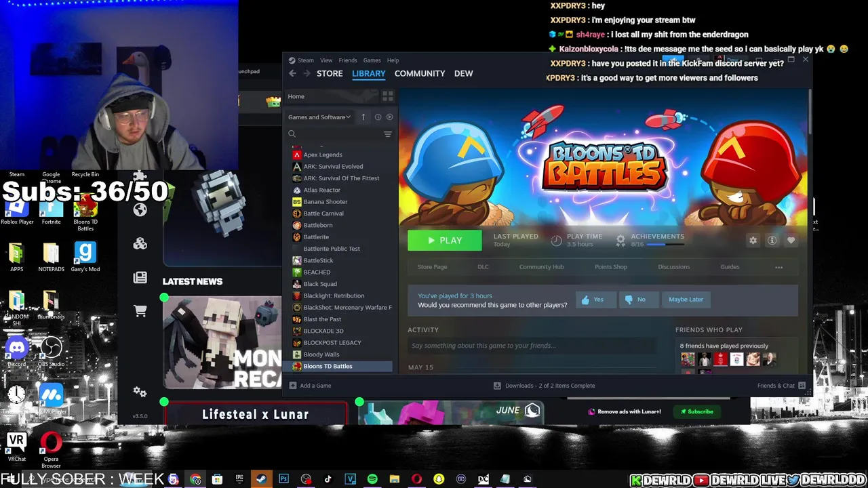Filter ready-to-play games icon
Viewport: 868px width, 488px height.
tap(389, 117)
